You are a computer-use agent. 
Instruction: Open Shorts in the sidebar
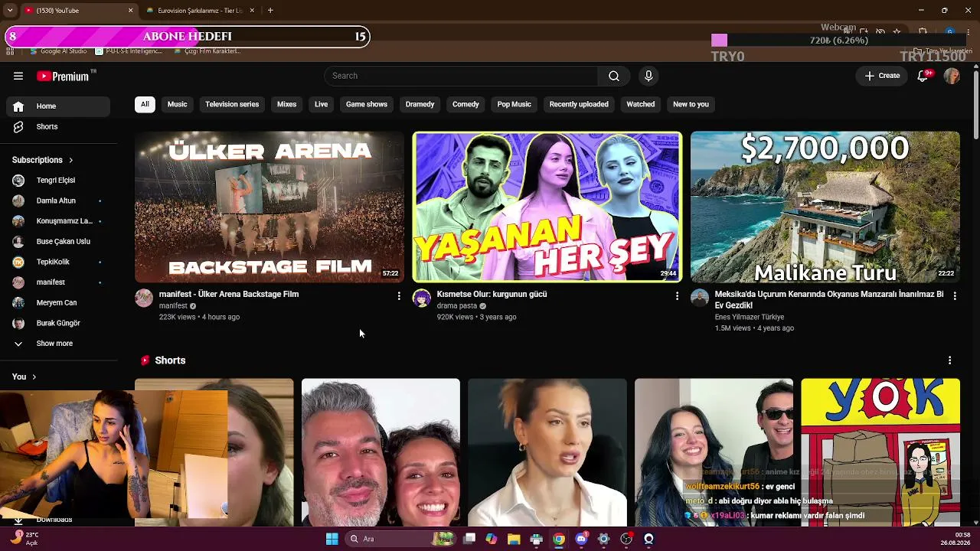click(x=58, y=127)
